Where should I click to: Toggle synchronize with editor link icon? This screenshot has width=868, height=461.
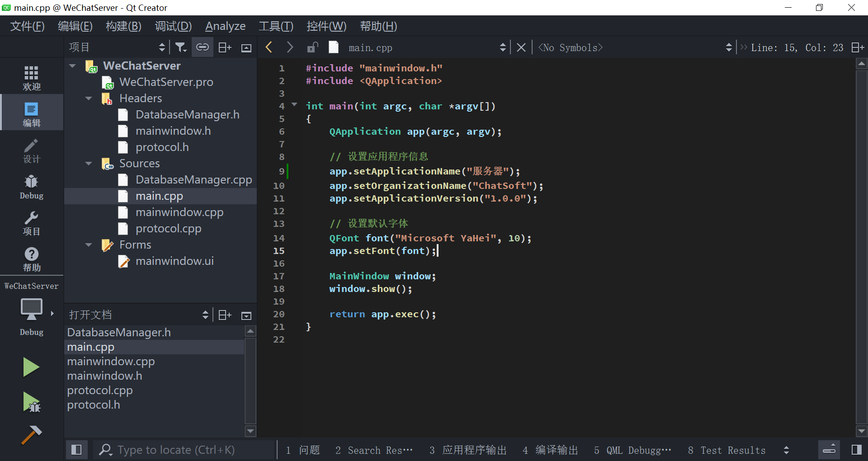pyautogui.click(x=203, y=47)
